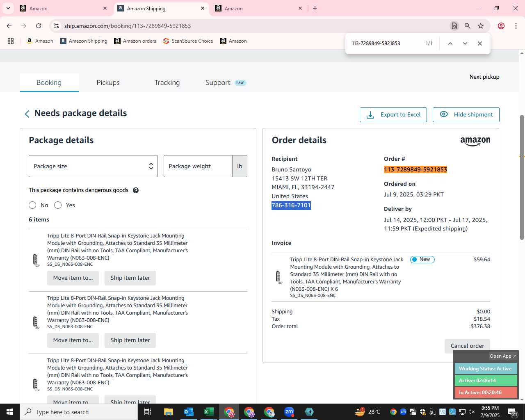Open the Package size dropdown

tap(93, 166)
